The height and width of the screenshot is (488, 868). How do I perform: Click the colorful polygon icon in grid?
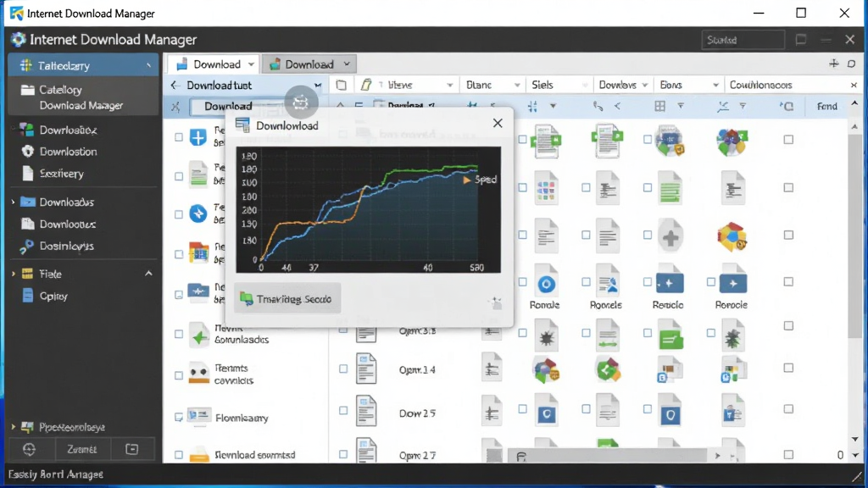click(732, 237)
